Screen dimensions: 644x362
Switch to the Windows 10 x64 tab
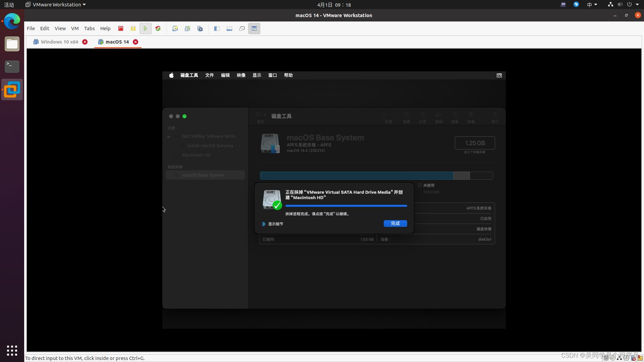coord(59,42)
